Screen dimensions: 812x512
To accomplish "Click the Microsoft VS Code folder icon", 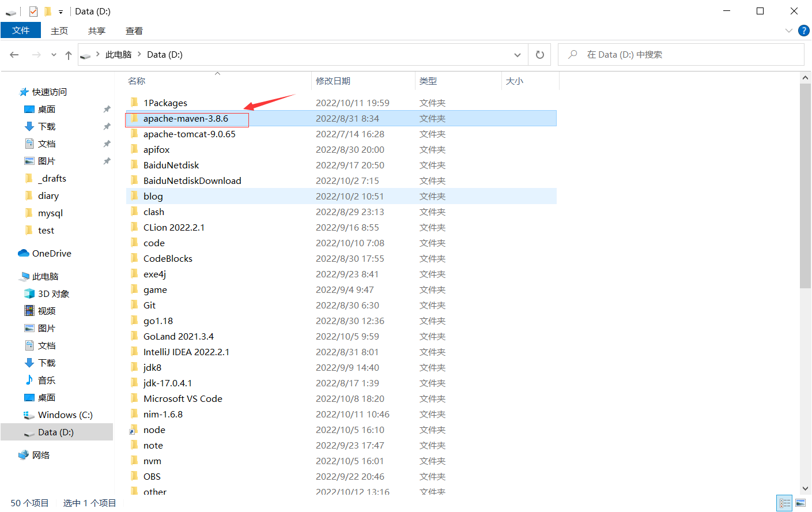I will (x=134, y=398).
